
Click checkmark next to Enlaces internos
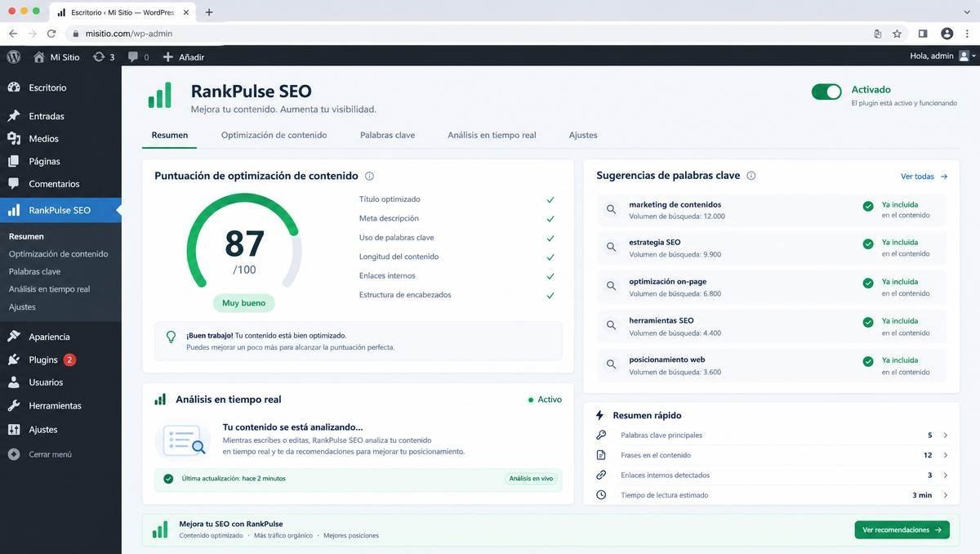(x=550, y=276)
